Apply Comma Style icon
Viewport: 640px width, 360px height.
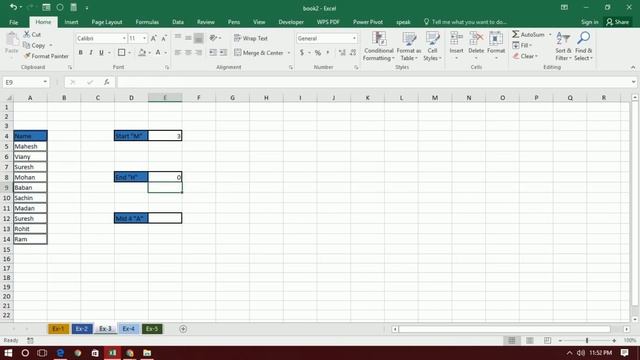click(328, 53)
